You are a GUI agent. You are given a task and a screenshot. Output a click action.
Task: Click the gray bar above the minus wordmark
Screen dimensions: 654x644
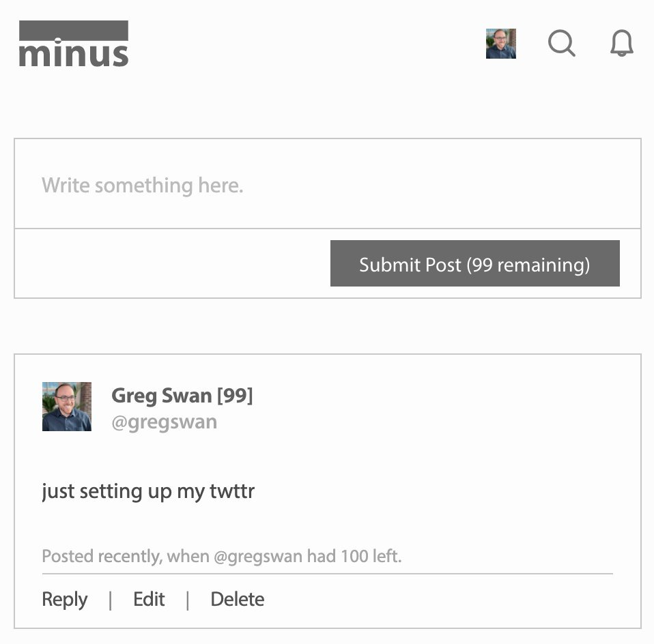[74, 31]
